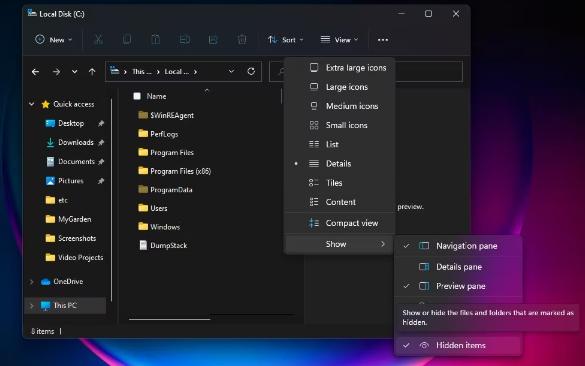This screenshot has height=366, width=585.
Task: Click the Quick access star icon
Action: pyautogui.click(x=46, y=104)
